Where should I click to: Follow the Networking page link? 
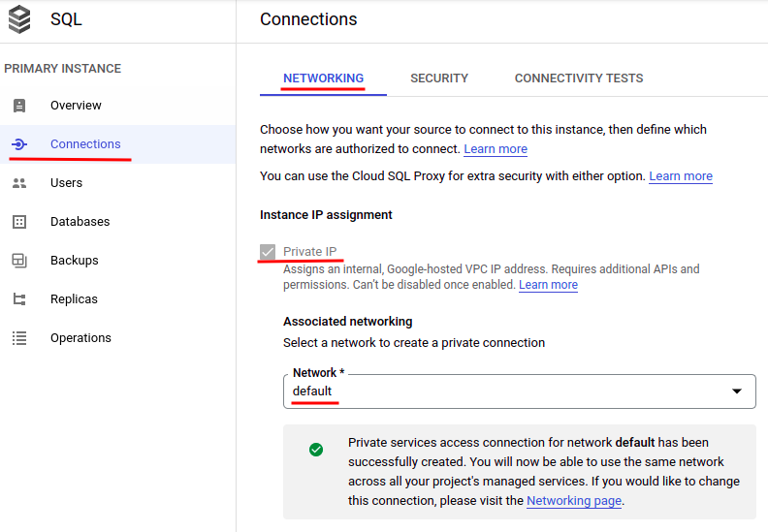click(x=573, y=501)
